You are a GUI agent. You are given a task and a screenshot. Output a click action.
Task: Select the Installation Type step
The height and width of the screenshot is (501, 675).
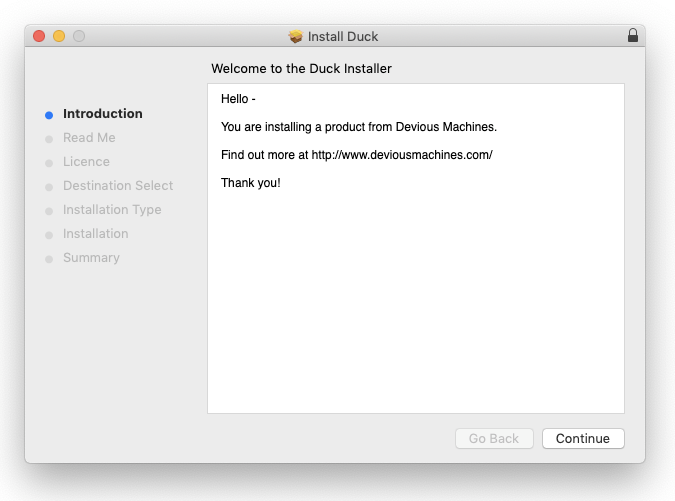point(112,210)
